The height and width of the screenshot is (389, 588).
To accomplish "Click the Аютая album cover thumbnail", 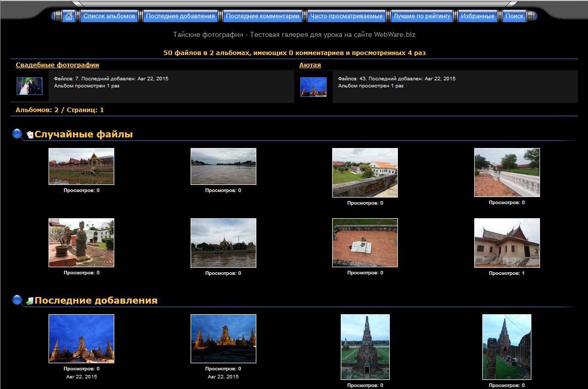I will (x=313, y=87).
